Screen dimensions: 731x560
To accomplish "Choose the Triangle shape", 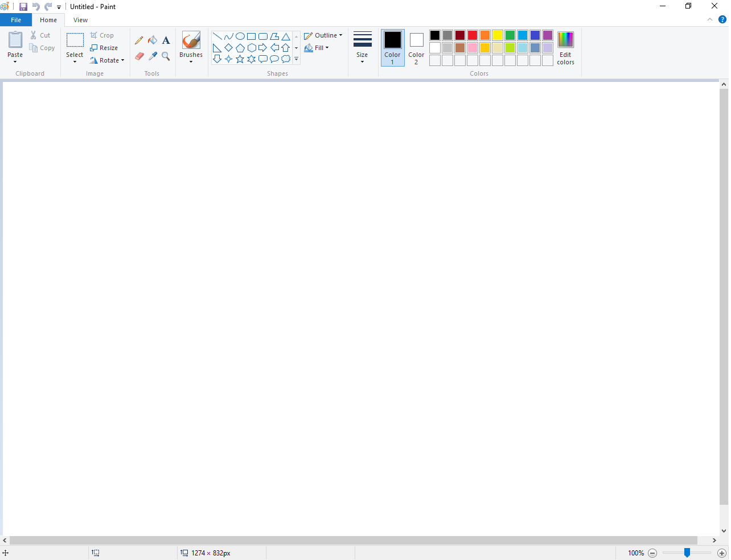I will pyautogui.click(x=286, y=36).
